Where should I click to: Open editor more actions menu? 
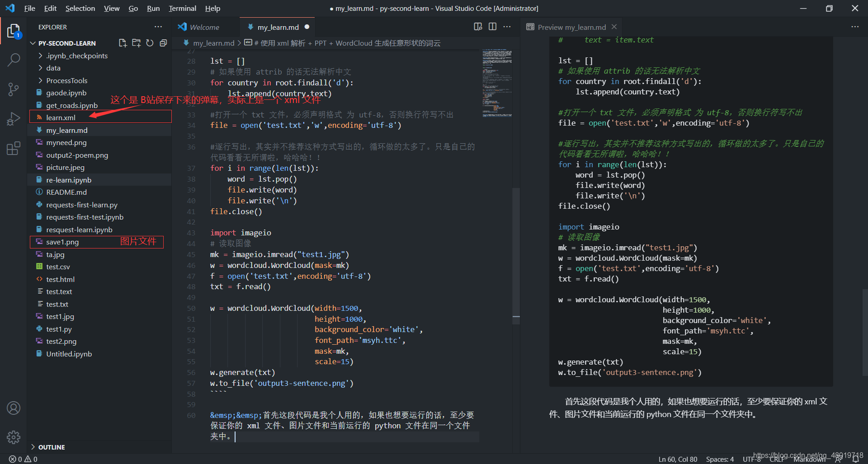tap(507, 27)
